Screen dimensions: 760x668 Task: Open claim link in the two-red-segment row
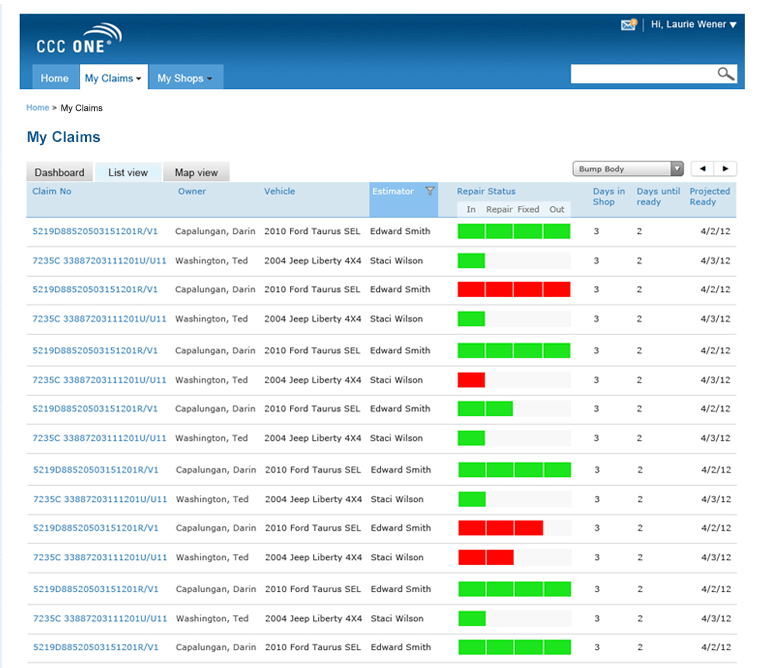pyautogui.click(x=100, y=557)
